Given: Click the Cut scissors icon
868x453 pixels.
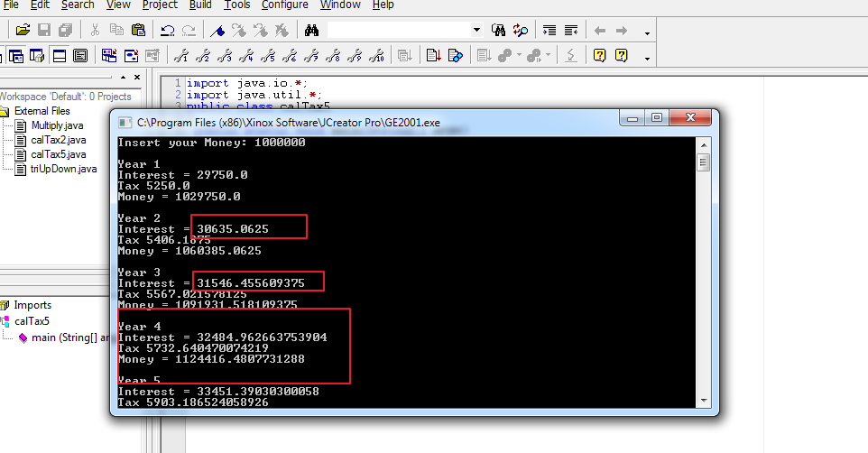Looking at the screenshot, I should click(x=95, y=30).
